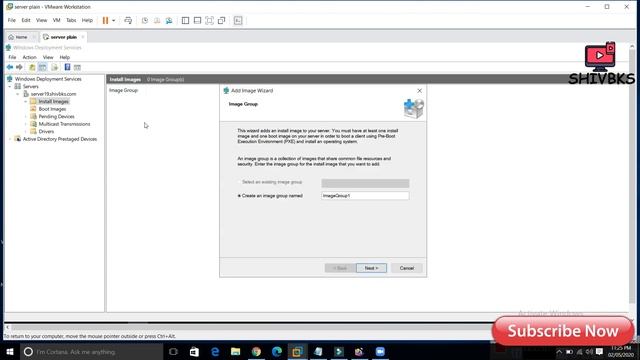640x360 pixels.
Task: Open the snapshot manager
Action: 169,20
